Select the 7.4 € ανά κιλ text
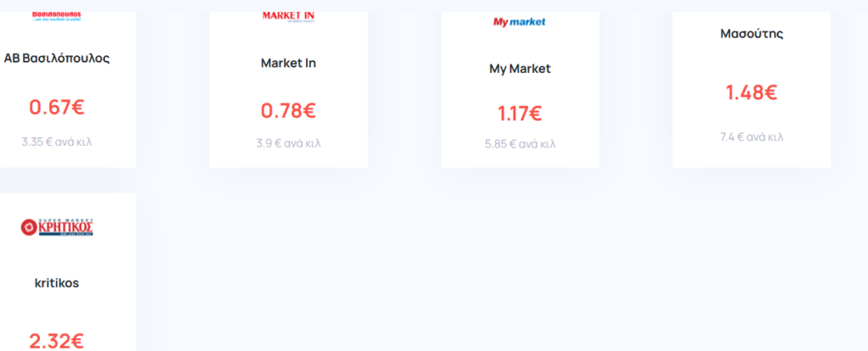This screenshot has height=351, width=868. (x=752, y=137)
